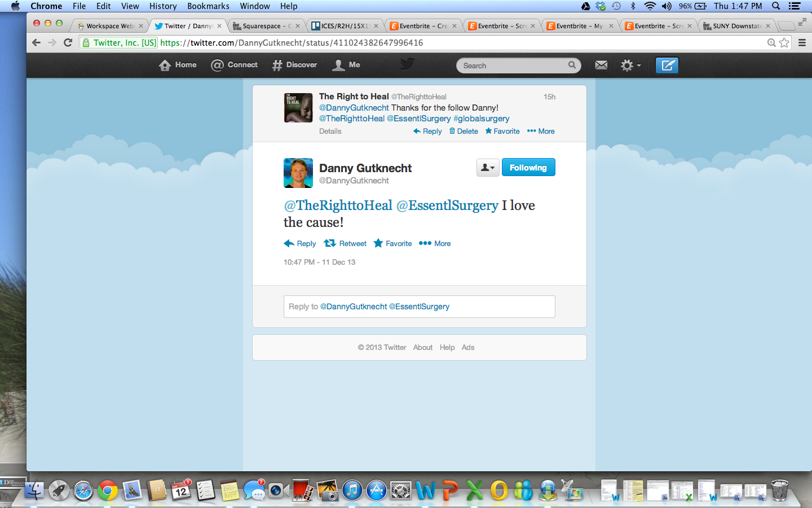Image resolution: width=812 pixels, height=508 pixels.
Task: Open iTunes from the dock
Action: (x=352, y=491)
